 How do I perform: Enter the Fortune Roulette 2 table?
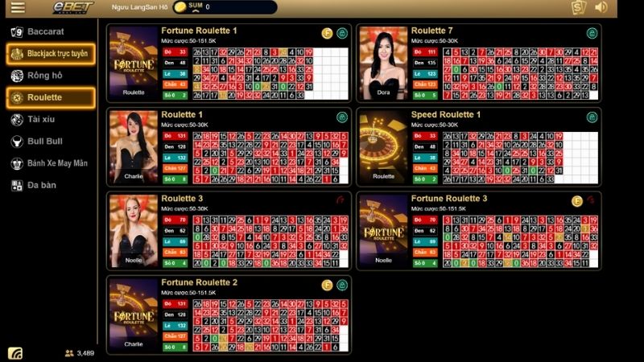coord(229,315)
